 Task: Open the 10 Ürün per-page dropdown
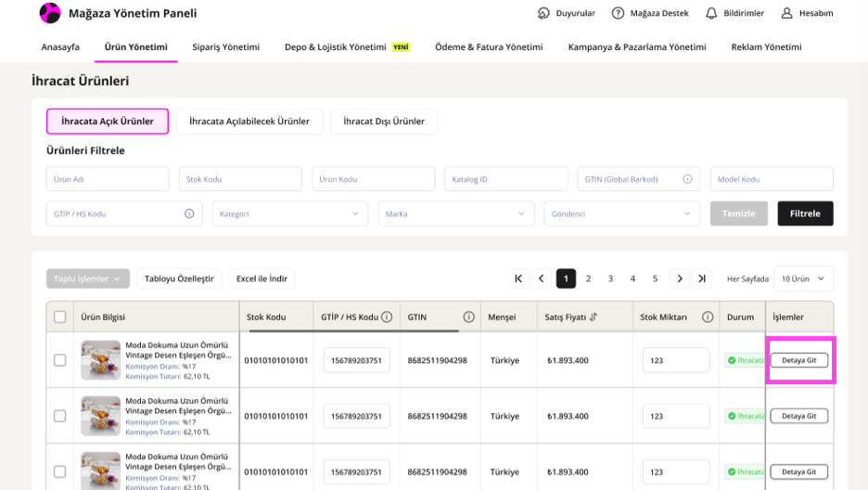(803, 278)
